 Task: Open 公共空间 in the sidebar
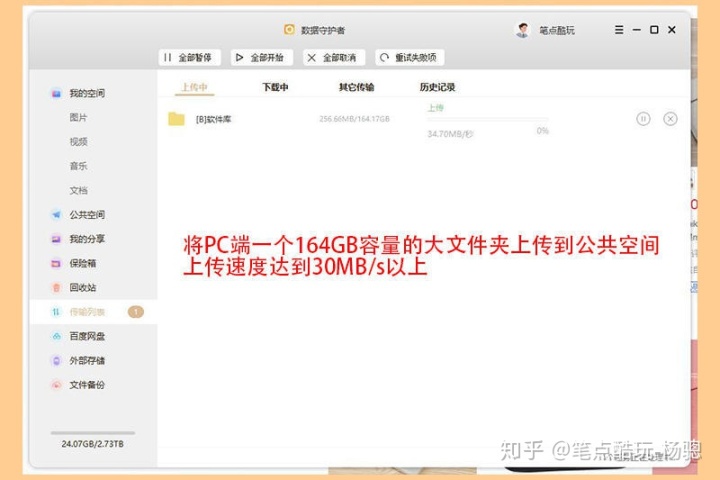(87, 215)
